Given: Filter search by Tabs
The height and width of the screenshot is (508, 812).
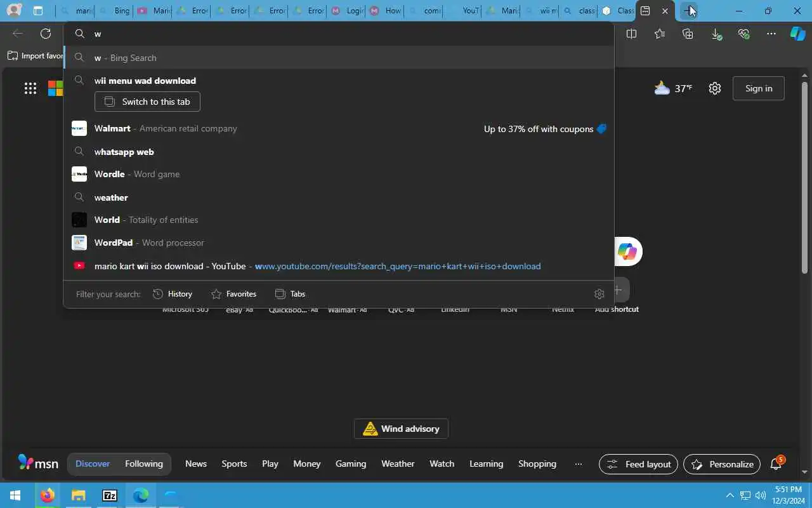Looking at the screenshot, I should (x=290, y=294).
